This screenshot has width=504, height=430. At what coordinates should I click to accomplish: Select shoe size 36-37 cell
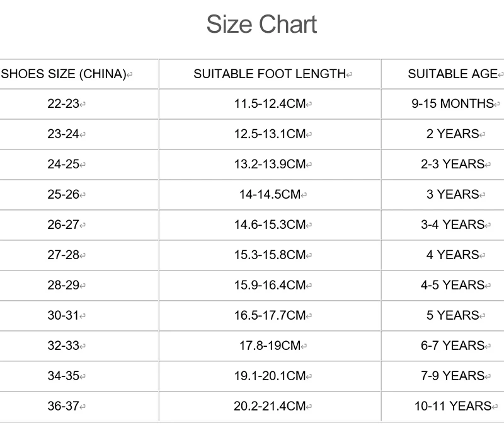point(64,406)
